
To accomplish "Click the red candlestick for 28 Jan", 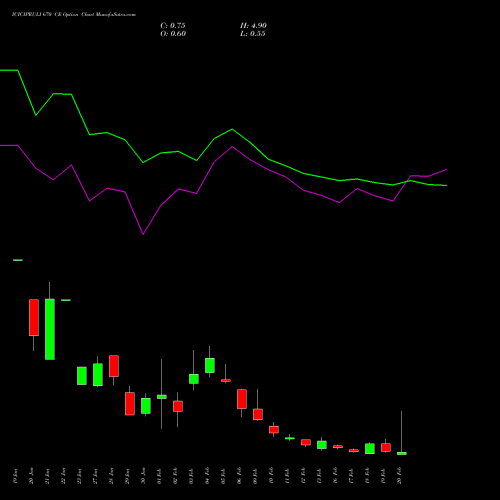I will coord(114,366).
